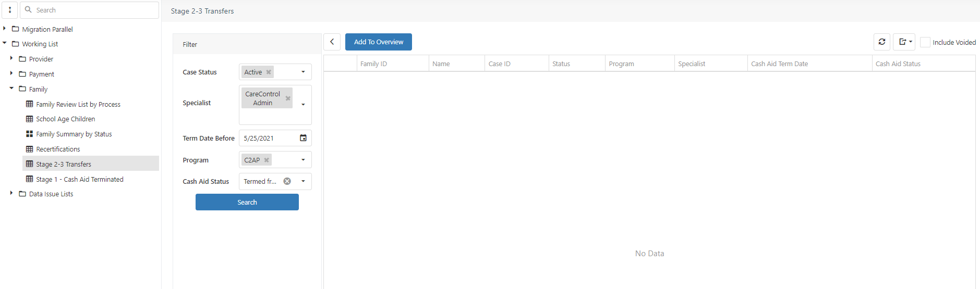Click the vertical dots menu icon
This screenshot has height=289, width=980.
[x=10, y=10]
